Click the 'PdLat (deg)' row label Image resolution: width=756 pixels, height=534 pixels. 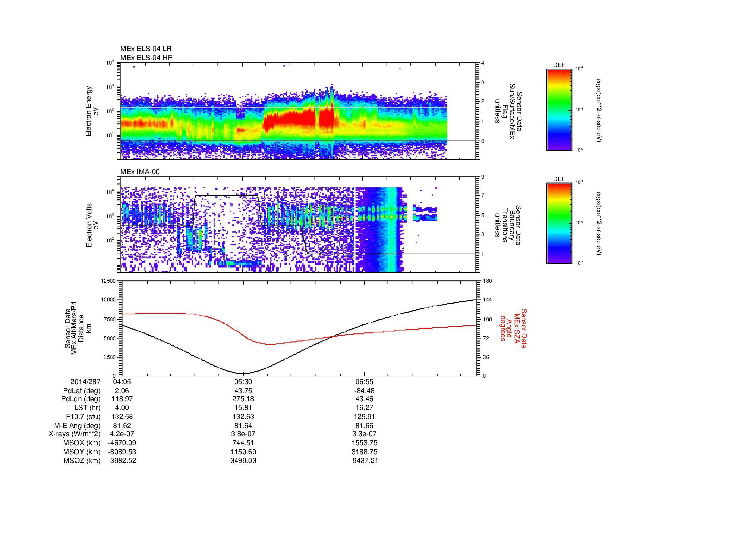(x=82, y=391)
